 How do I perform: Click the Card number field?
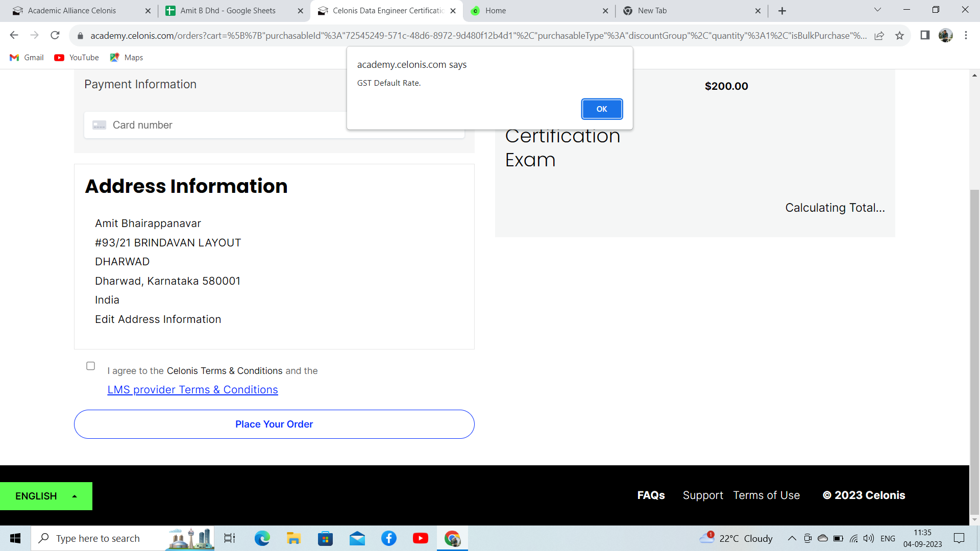click(274, 125)
